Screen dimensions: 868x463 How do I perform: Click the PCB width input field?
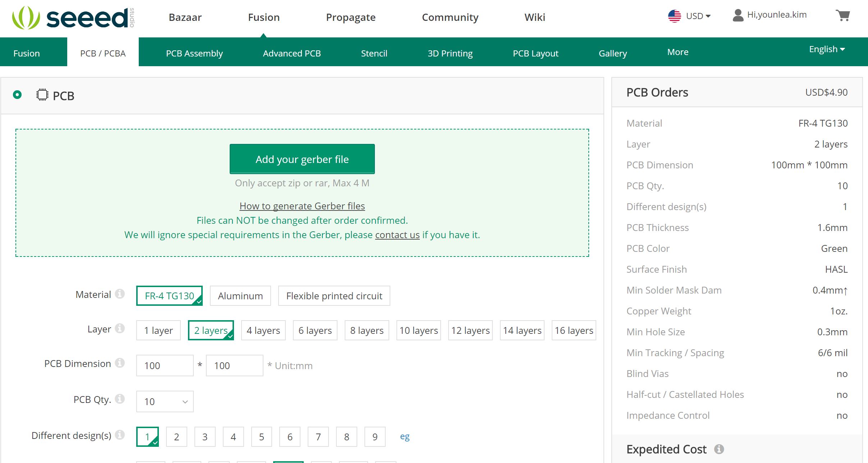165,366
